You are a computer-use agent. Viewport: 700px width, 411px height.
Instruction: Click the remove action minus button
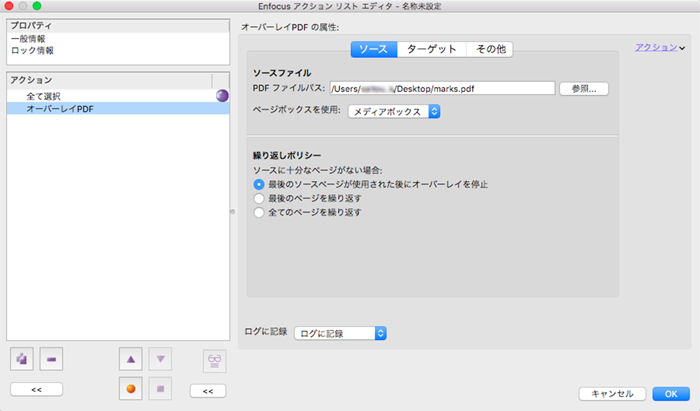(x=53, y=358)
